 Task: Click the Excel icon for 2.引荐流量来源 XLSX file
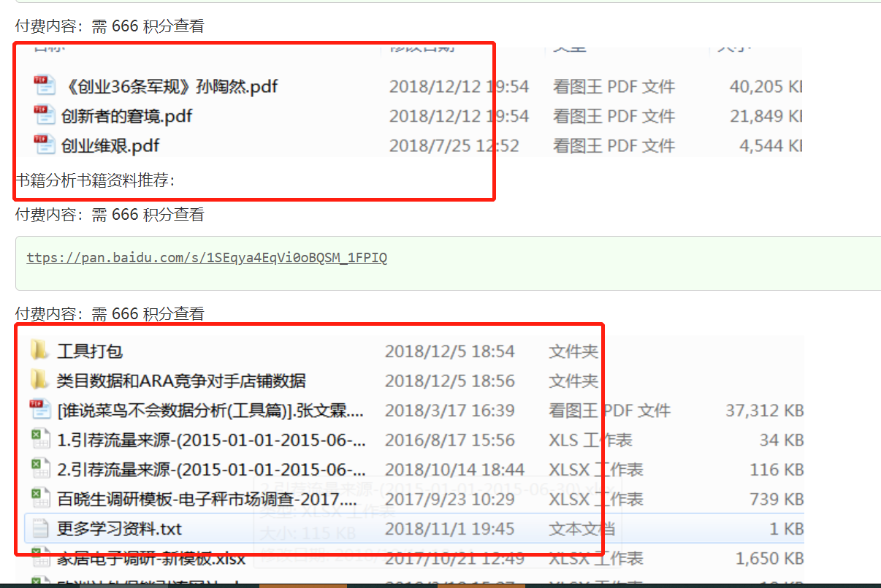[39, 469]
